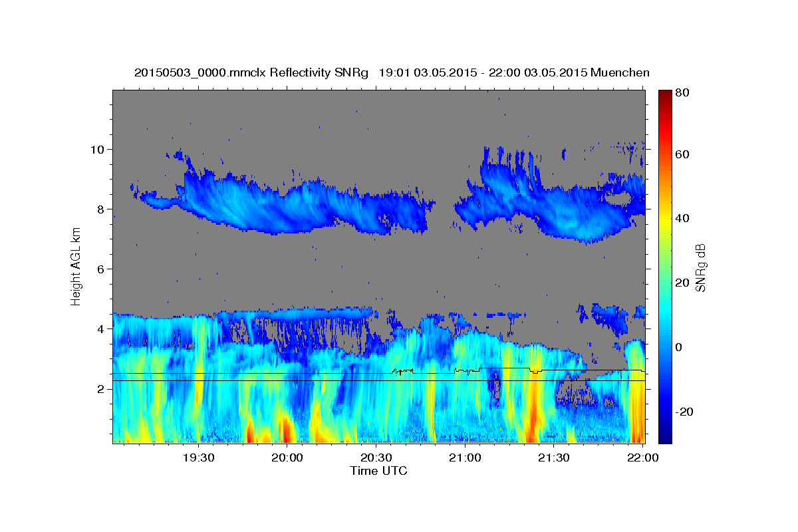The image size is (798, 532).
Task: Click the Height AGL km axis title
Action: [76, 267]
